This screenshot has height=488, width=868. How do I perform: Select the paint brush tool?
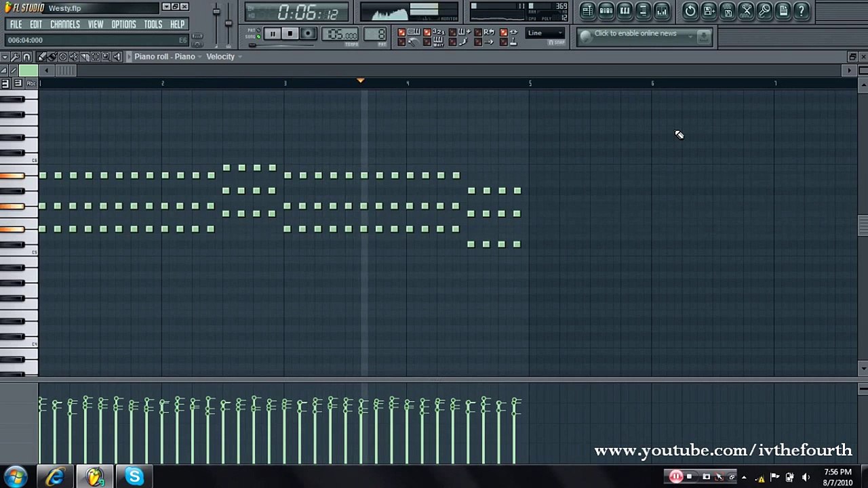[52, 57]
